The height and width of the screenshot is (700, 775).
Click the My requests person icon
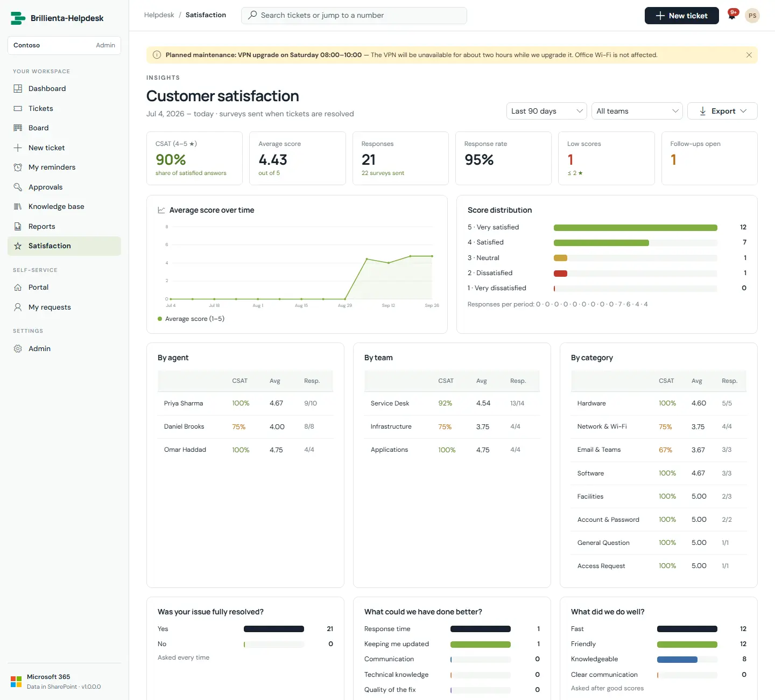(18, 307)
